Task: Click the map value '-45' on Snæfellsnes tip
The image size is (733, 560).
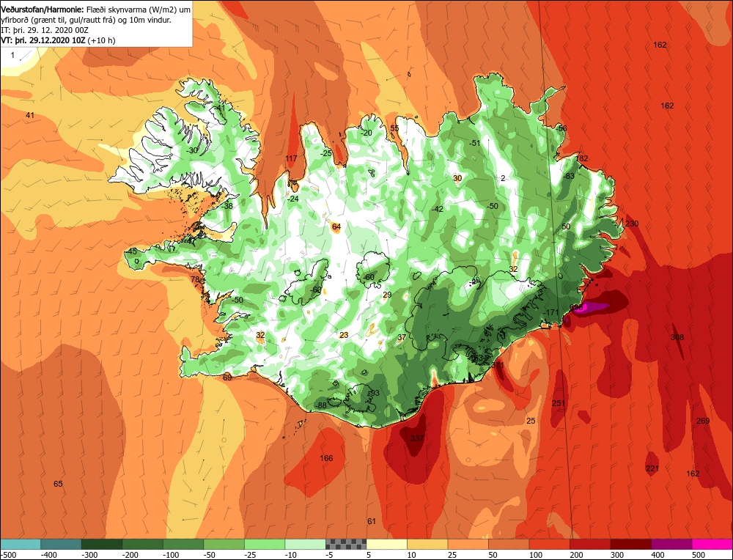Action: (131, 251)
